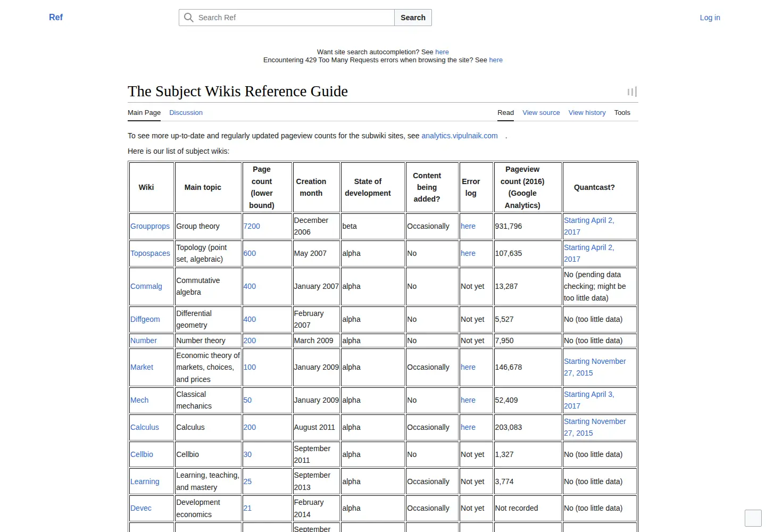
Task: Click the 'Not recorded' pageview cell
Action: coord(528,508)
